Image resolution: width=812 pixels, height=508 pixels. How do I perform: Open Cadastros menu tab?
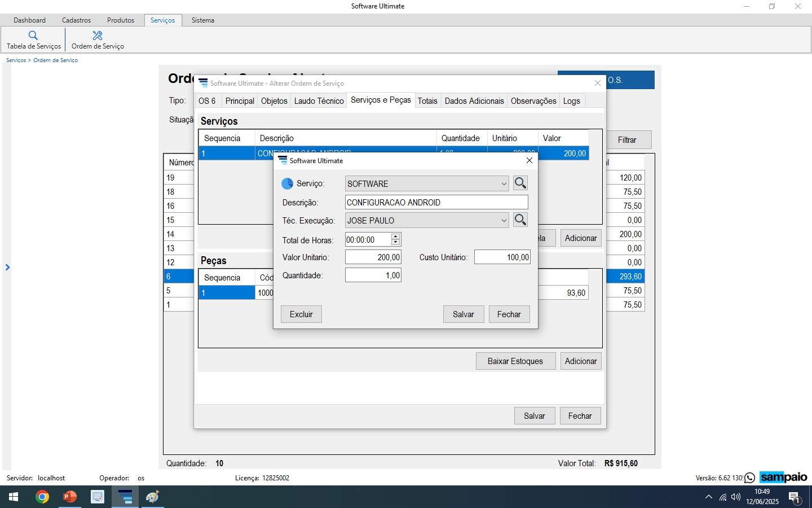(x=76, y=20)
